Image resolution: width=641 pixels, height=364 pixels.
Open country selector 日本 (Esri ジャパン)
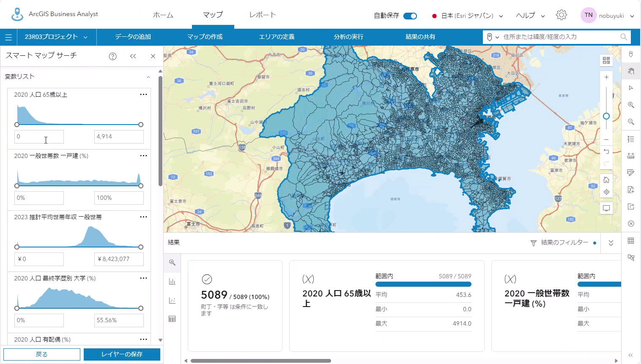click(468, 16)
